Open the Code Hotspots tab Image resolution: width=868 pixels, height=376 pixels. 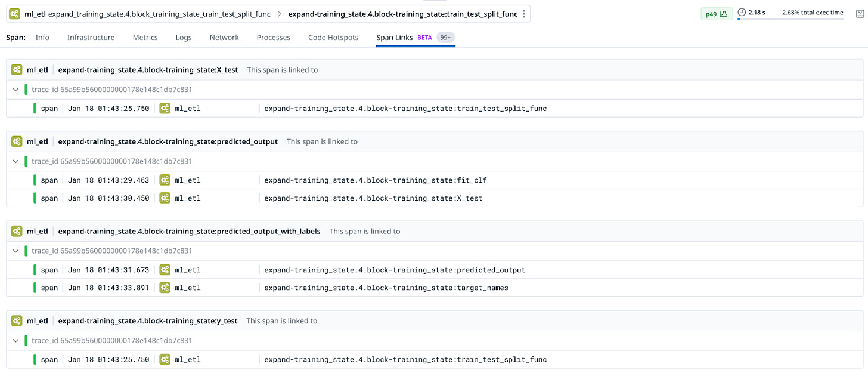(333, 37)
